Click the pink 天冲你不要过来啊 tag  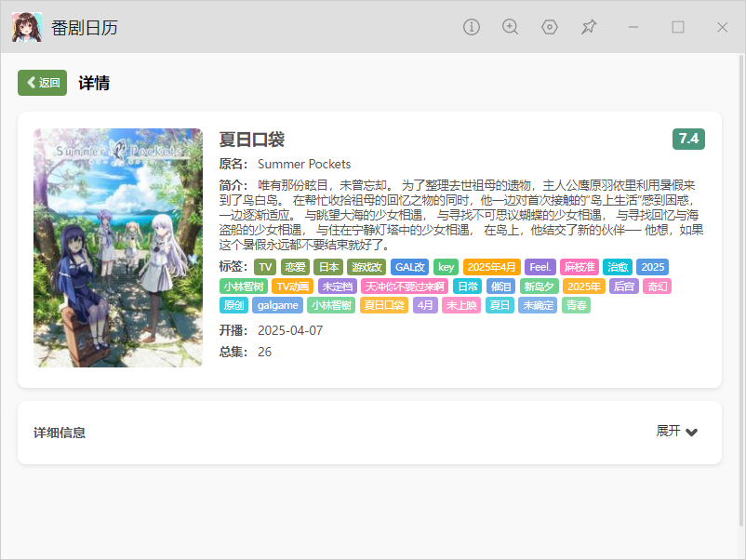405,287
